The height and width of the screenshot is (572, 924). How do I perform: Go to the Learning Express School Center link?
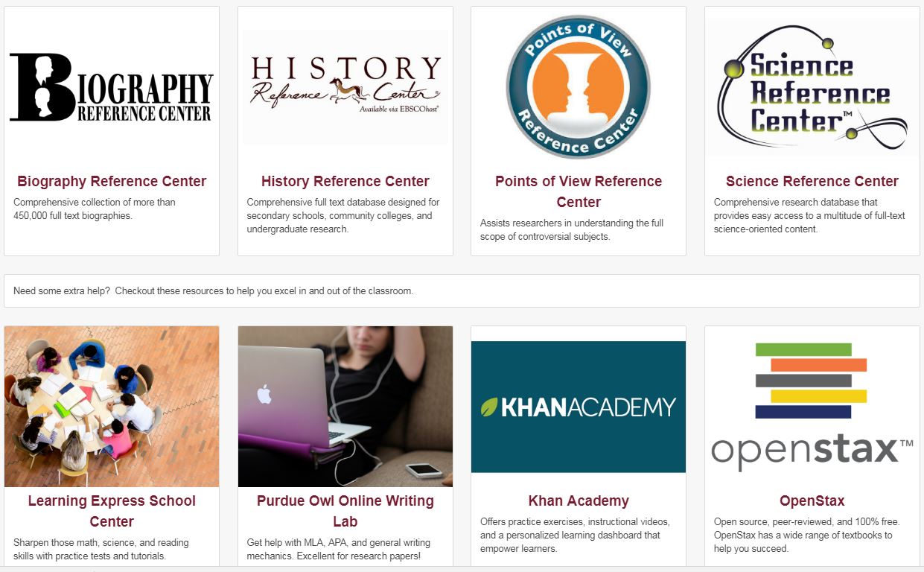click(x=112, y=511)
